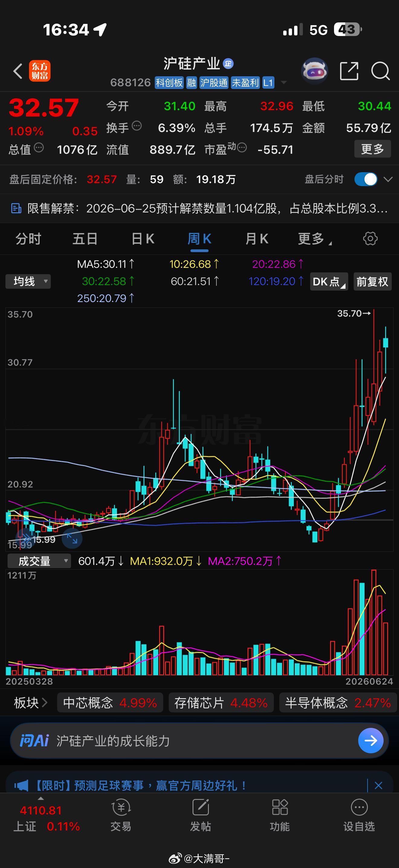The height and width of the screenshot is (868, 399).
Task: Tap the MA2:750.2万 volume average label
Action: (244, 561)
